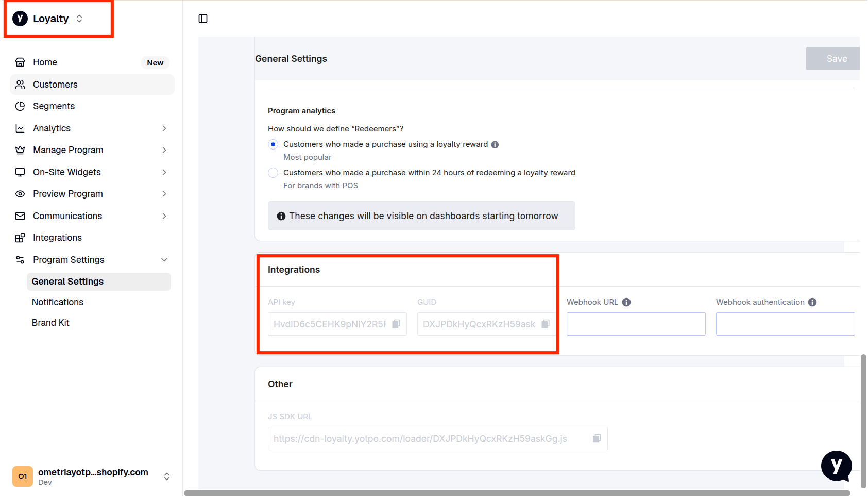
Task: Click the horizontal scrollbar at the bottom
Action: pos(517,493)
